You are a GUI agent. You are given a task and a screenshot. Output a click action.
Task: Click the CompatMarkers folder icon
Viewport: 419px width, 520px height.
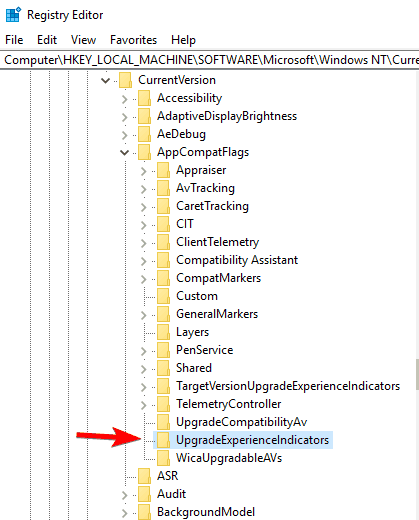pos(163,278)
